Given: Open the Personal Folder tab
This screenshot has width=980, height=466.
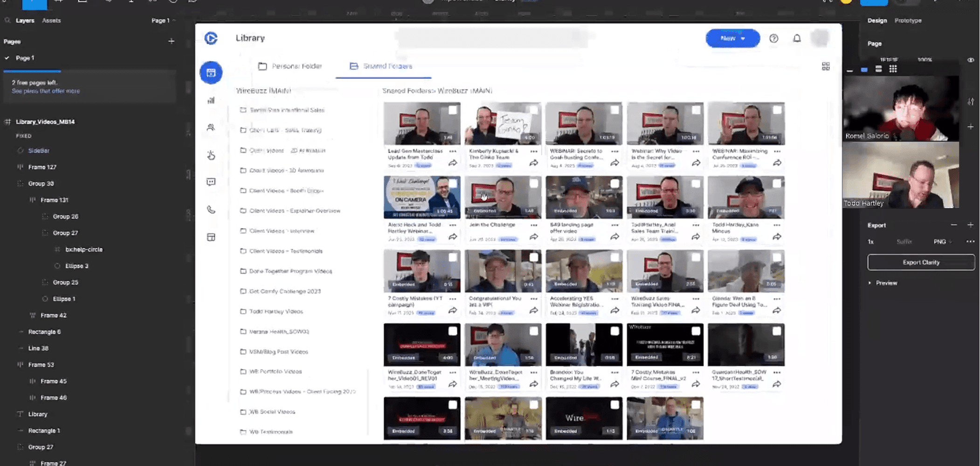Looking at the screenshot, I should [x=290, y=66].
